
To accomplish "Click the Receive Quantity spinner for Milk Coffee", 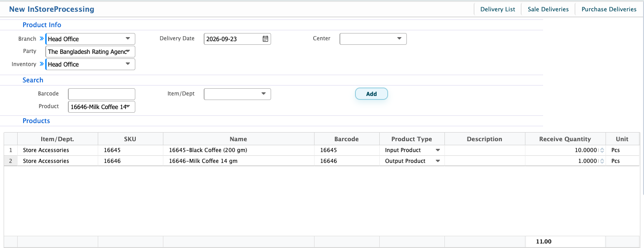I will pyautogui.click(x=602, y=161).
